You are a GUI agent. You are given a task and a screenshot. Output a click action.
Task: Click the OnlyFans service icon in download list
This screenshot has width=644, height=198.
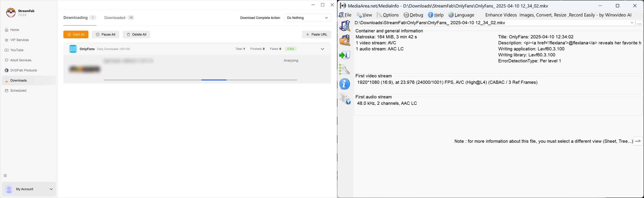[x=73, y=49]
